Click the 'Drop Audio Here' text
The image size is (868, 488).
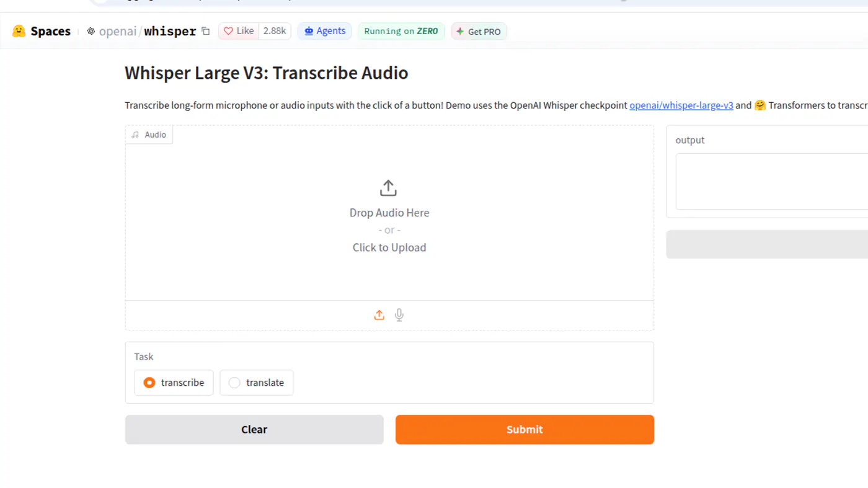click(389, 213)
